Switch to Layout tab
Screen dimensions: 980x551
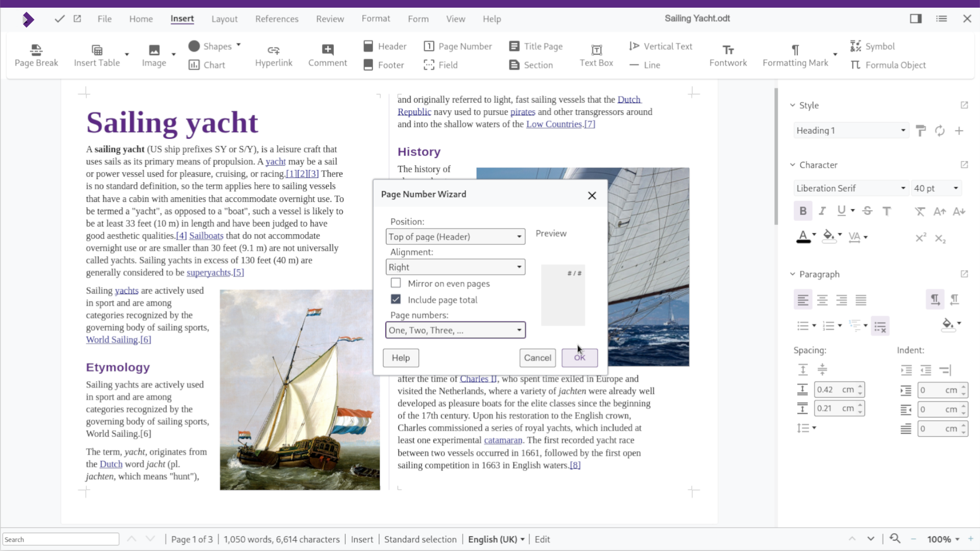[225, 19]
